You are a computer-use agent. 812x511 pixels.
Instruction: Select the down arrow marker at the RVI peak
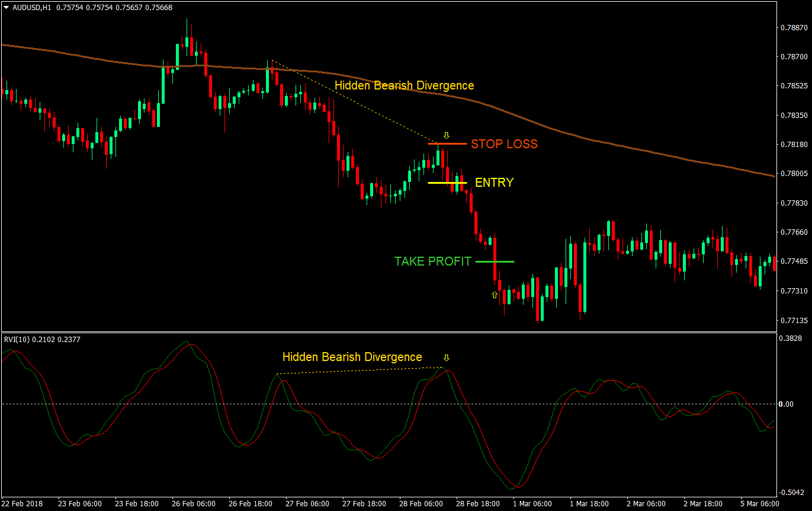point(446,357)
